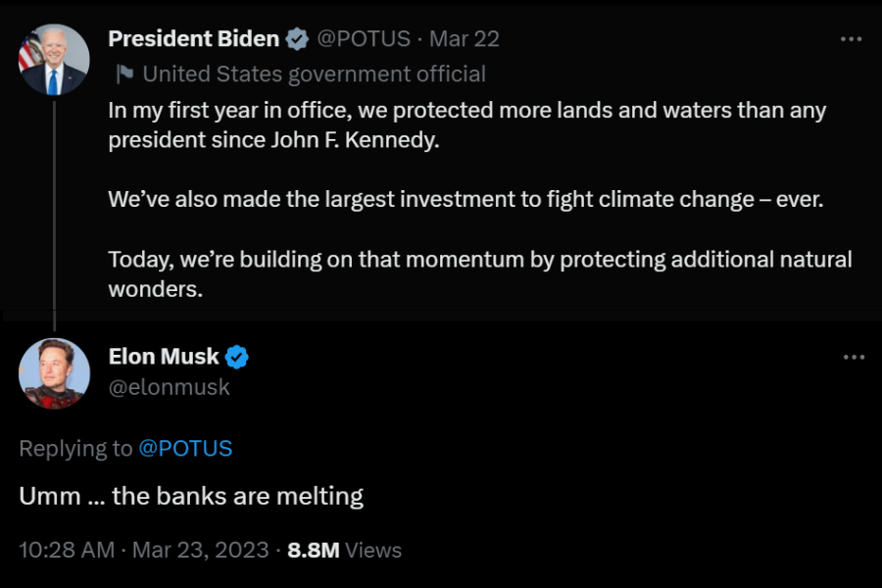Click the "Today, we're building on that momentum" paragraph
Image resolution: width=882 pixels, height=588 pixels.
tap(479, 274)
